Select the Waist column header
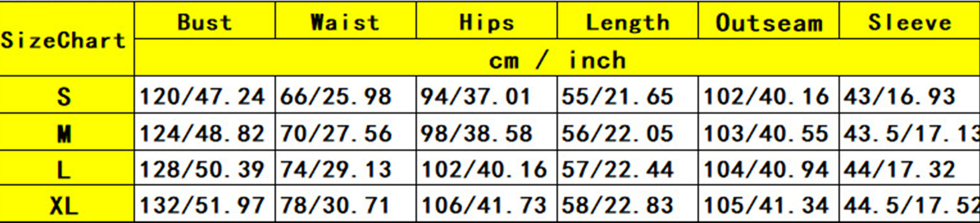 coord(345,22)
